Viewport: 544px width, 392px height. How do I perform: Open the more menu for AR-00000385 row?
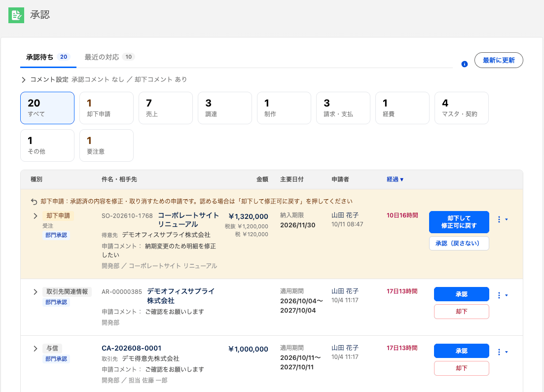pyautogui.click(x=503, y=295)
